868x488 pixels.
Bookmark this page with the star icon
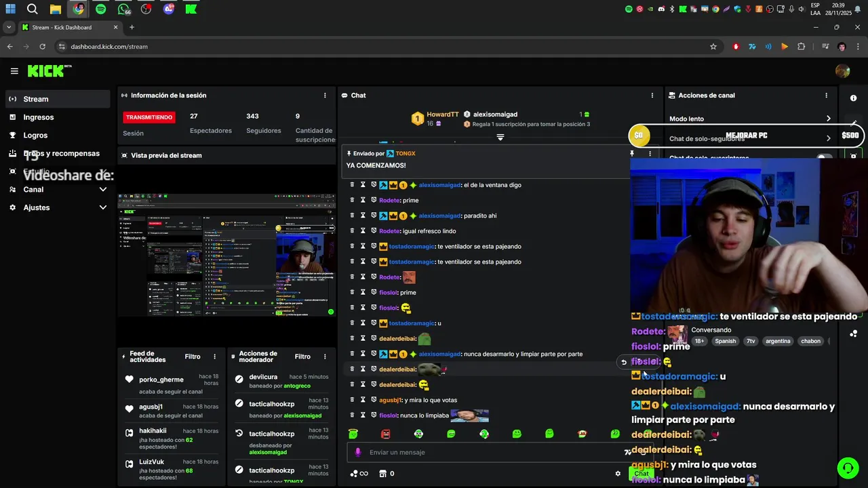pyautogui.click(x=713, y=47)
